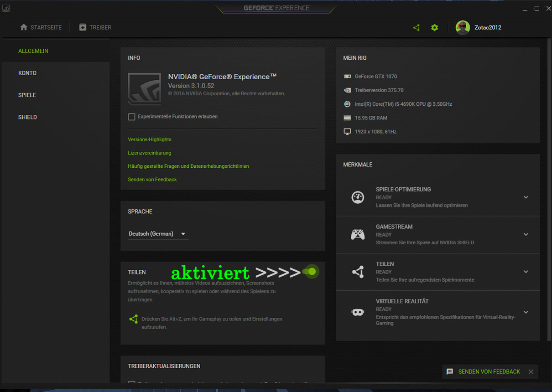Click the gamepad icon for Gamestream
The width and height of the screenshot is (552, 392).
click(358, 234)
